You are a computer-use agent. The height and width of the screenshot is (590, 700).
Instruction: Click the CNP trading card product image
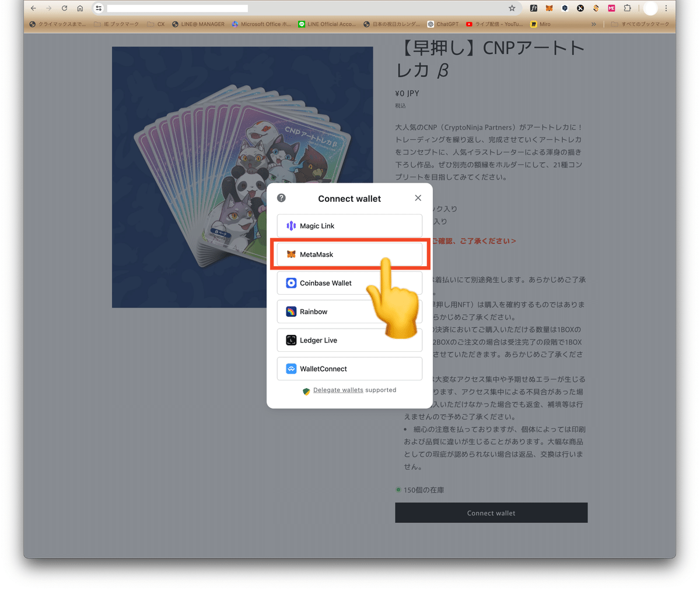[243, 177]
